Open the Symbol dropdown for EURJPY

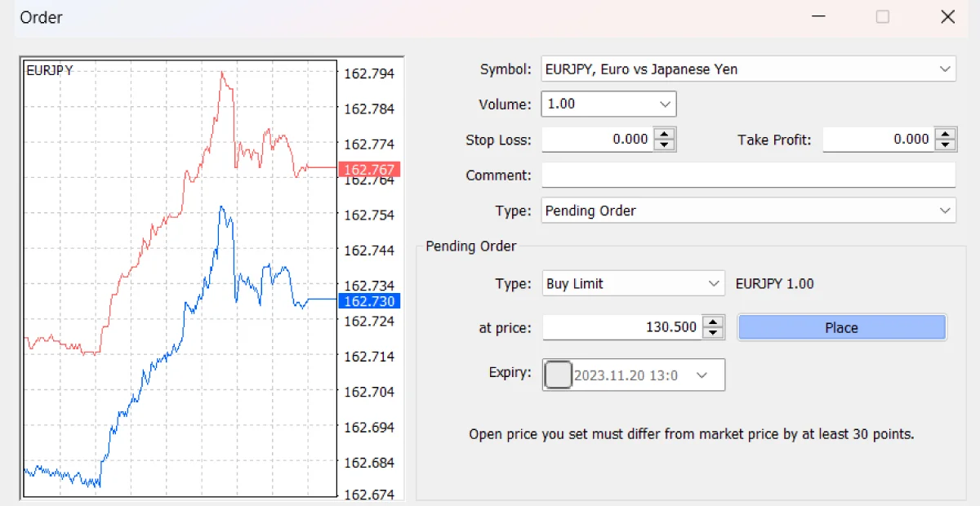click(945, 69)
